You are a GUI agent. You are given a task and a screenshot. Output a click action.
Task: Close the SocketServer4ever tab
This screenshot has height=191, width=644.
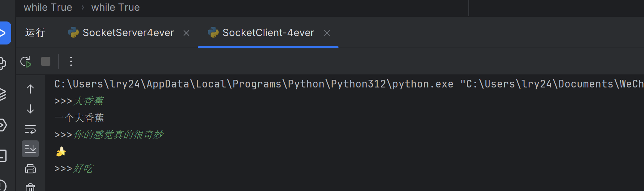[x=186, y=33]
